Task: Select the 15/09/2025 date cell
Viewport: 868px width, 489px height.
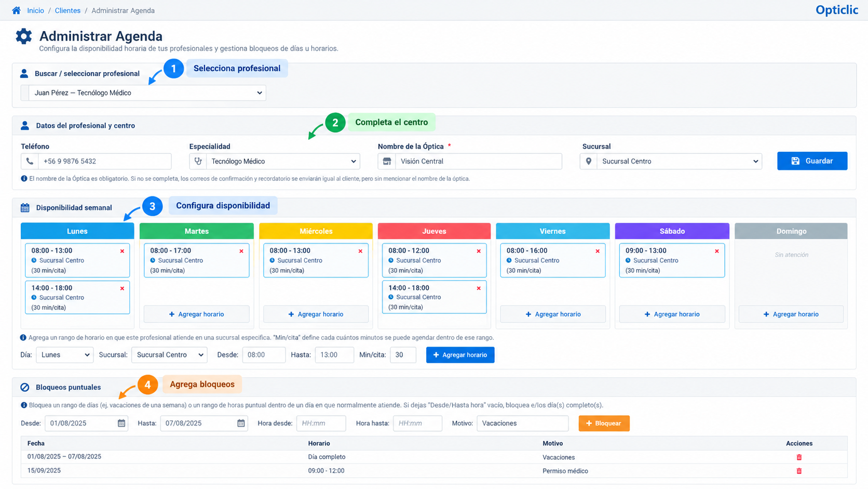Action: click(x=44, y=471)
